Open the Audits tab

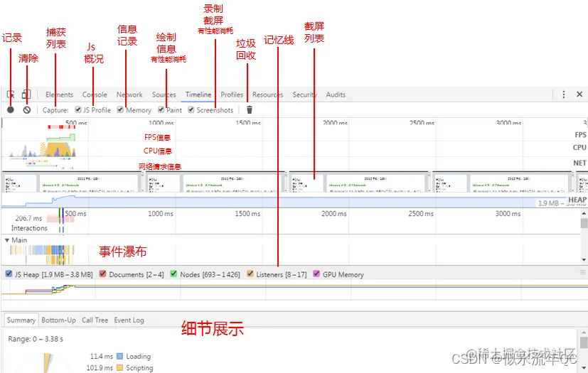336,94
